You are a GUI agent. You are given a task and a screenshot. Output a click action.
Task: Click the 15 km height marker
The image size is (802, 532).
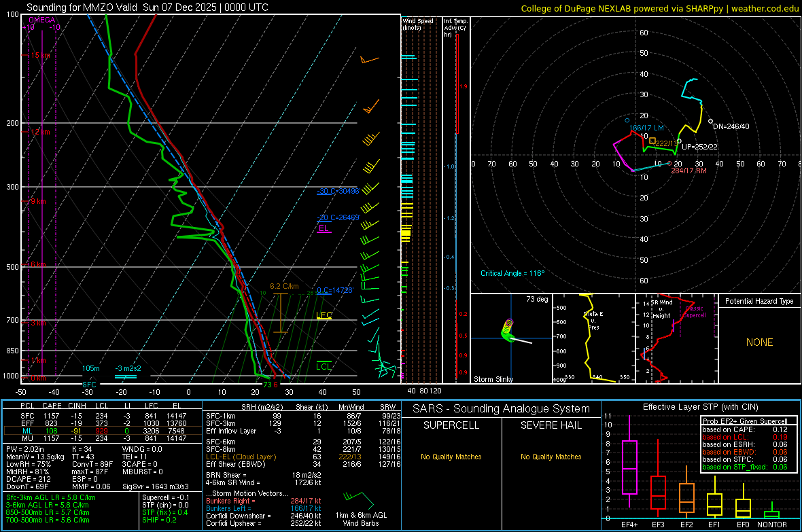coord(40,55)
